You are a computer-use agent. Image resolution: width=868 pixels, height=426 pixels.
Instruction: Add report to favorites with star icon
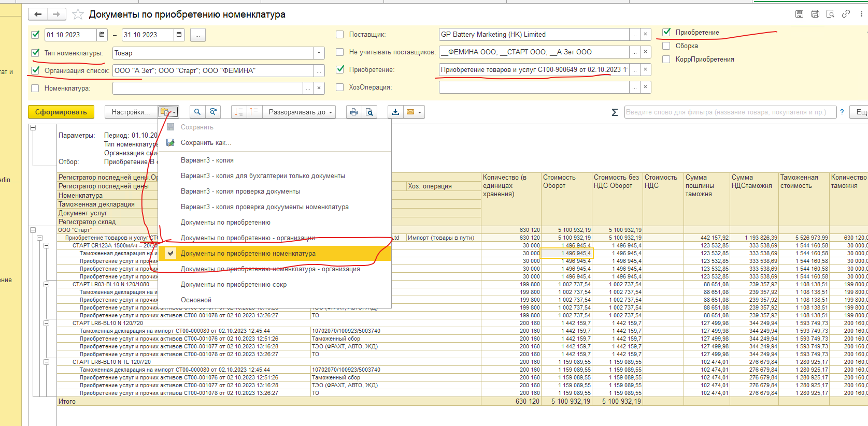click(x=78, y=14)
